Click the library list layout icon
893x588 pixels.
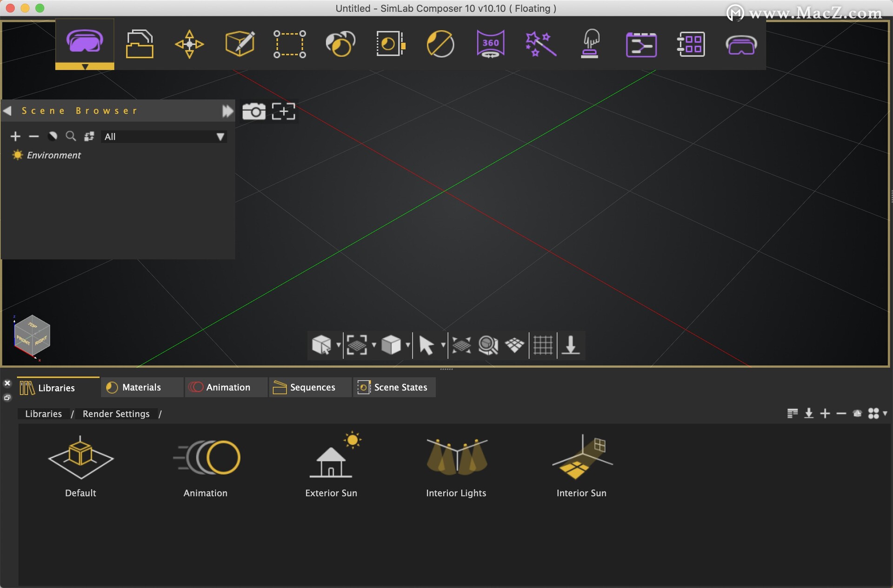[x=793, y=413]
